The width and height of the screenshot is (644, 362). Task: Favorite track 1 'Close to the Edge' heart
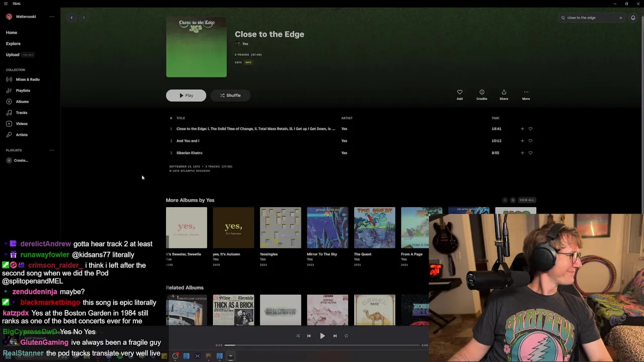(x=530, y=129)
